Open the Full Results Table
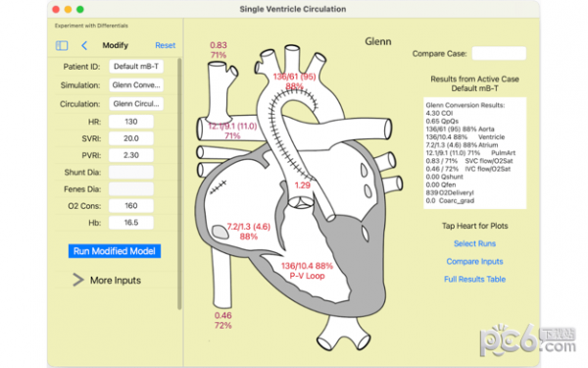 474,280
